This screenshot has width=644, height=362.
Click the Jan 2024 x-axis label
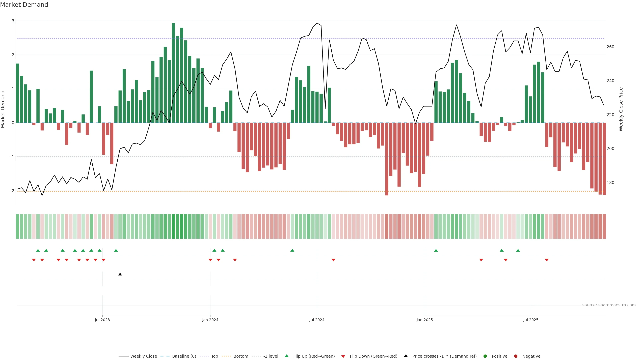coord(210,320)
